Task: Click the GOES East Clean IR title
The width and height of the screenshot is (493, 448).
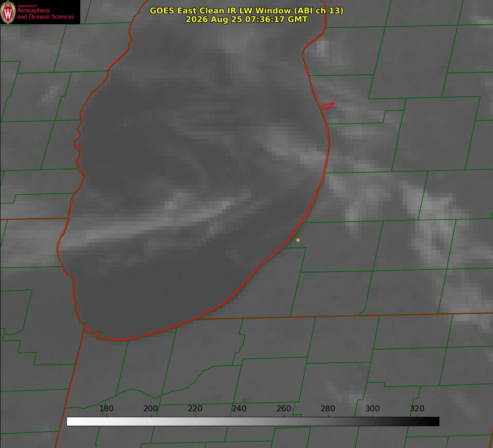Action: pos(247,10)
